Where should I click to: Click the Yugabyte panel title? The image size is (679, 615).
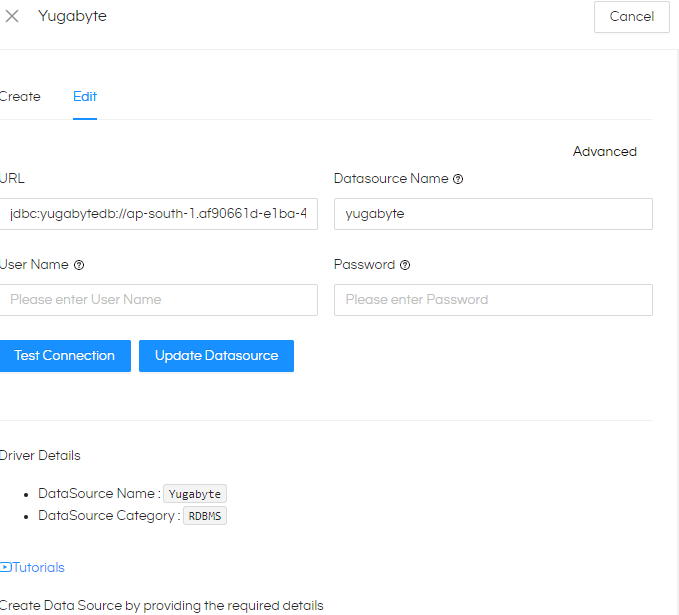point(72,16)
